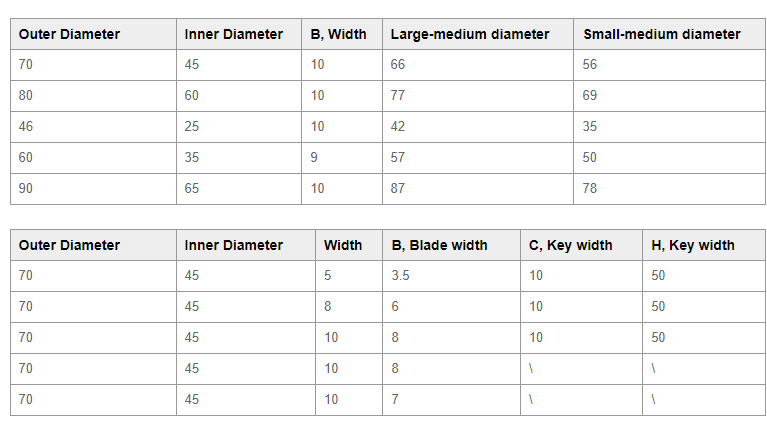Click the inner diameter value 65
Image resolution: width=767 pixels, height=426 pixels.
click(193, 188)
